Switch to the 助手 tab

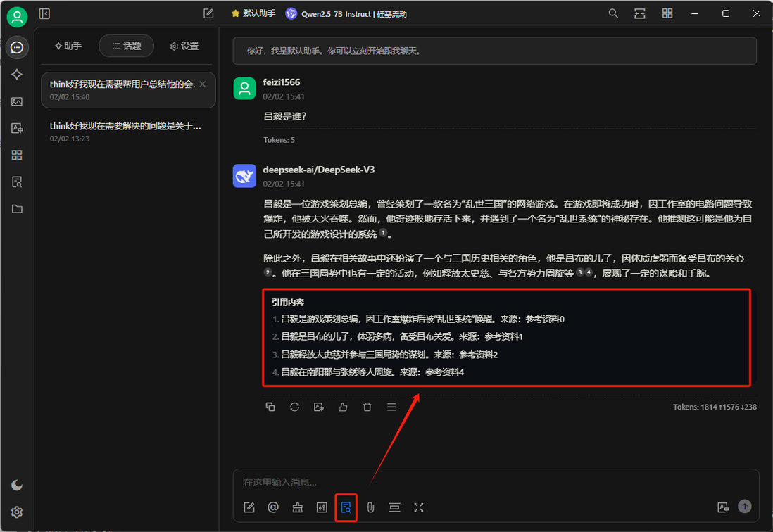68,46
